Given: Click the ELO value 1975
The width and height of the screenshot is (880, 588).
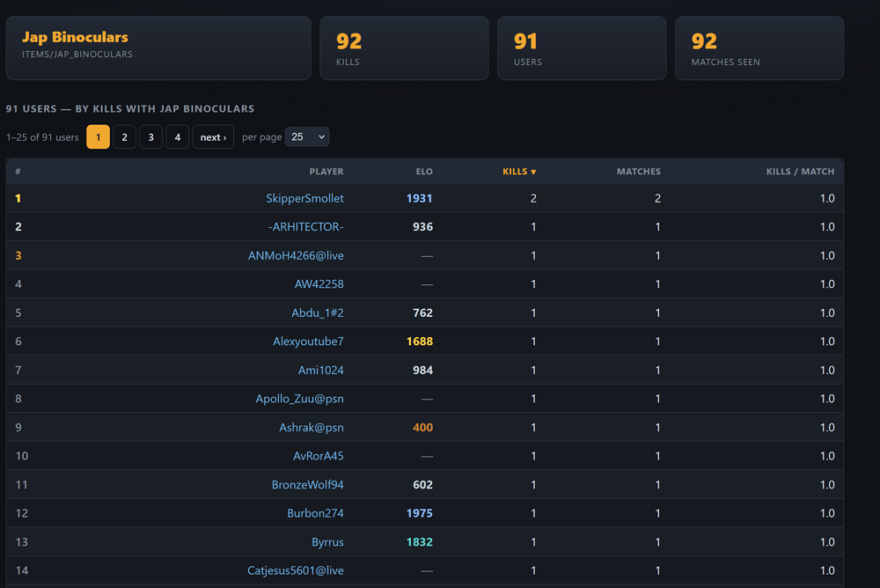Looking at the screenshot, I should tap(419, 513).
